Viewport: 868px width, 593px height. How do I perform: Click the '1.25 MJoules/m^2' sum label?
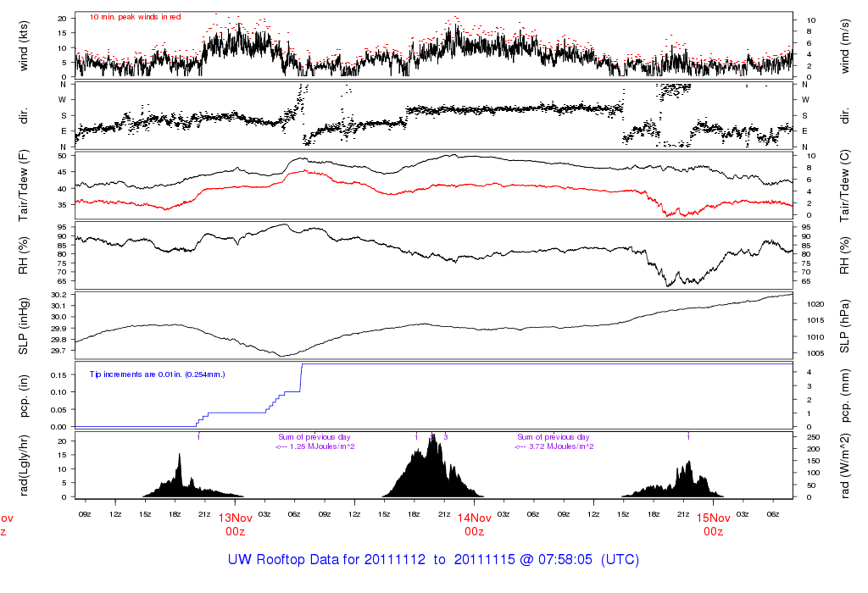pyautogui.click(x=322, y=446)
